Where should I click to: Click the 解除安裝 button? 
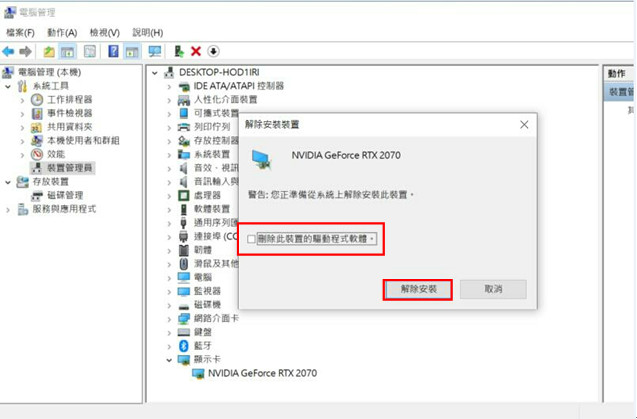click(x=418, y=289)
